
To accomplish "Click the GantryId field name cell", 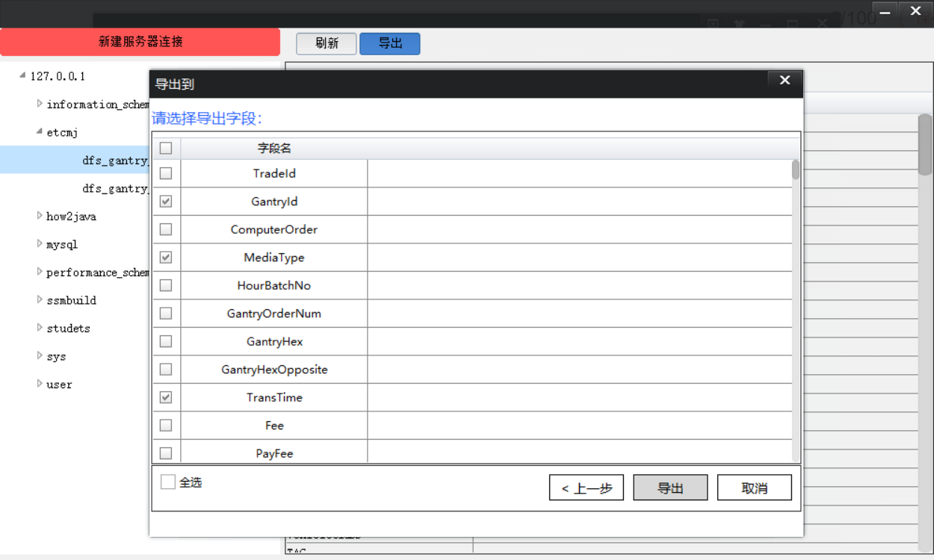I will coord(274,202).
